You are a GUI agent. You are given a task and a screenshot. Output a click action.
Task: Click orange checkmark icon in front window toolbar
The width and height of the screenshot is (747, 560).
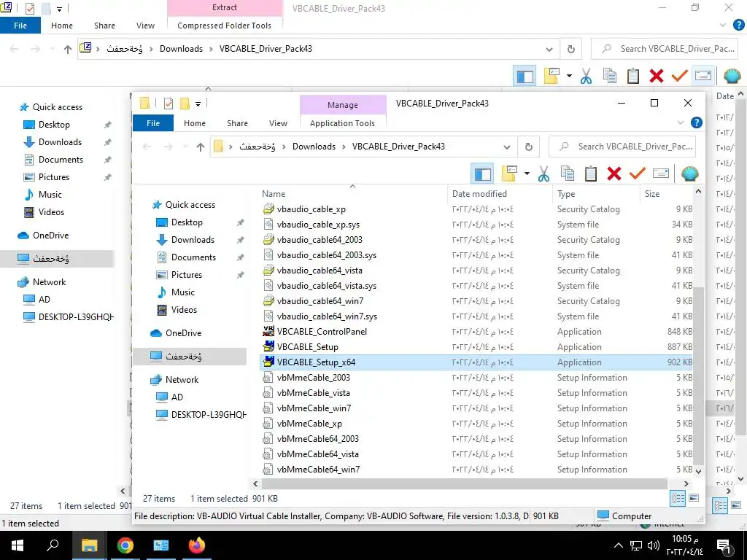coord(638,174)
